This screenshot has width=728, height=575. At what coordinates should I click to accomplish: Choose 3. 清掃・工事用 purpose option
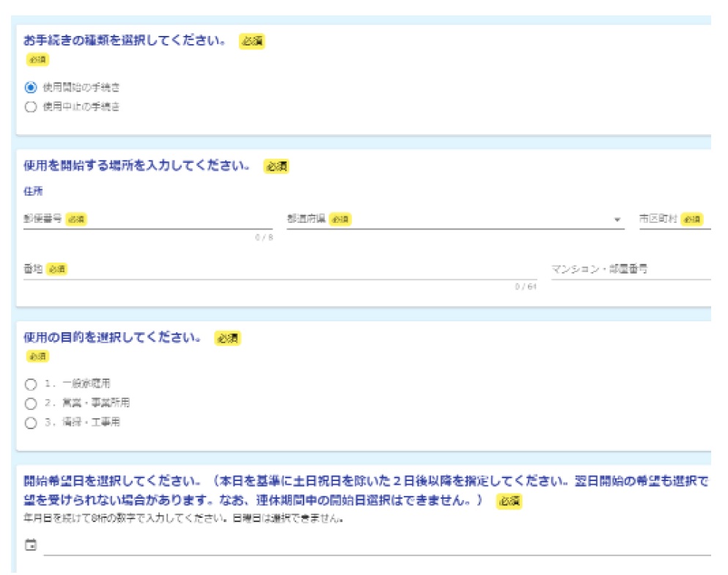[x=31, y=423]
